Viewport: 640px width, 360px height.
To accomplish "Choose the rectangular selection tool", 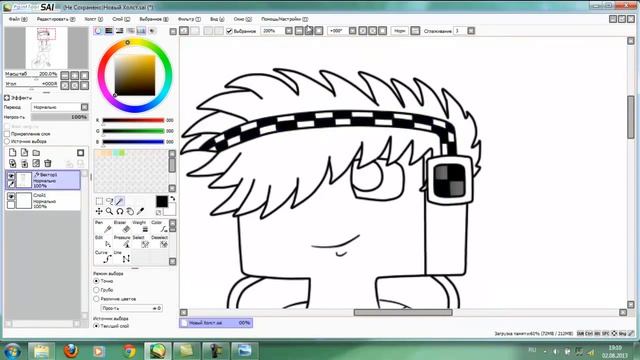I will pos(99,201).
